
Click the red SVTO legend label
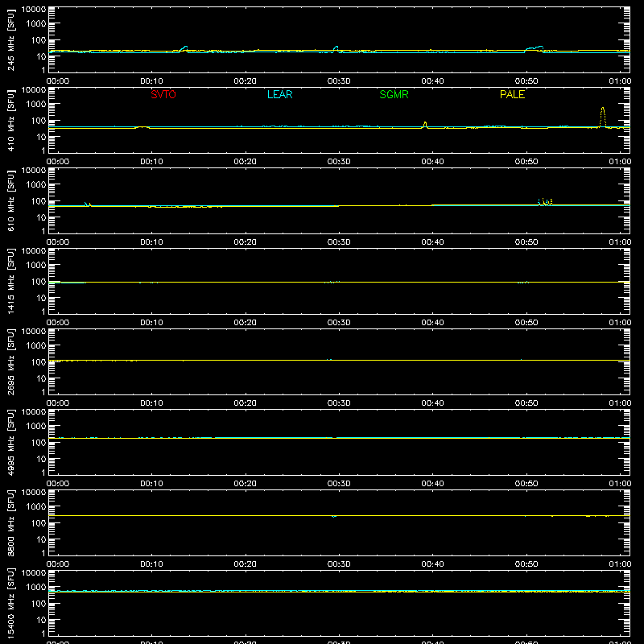point(163,94)
